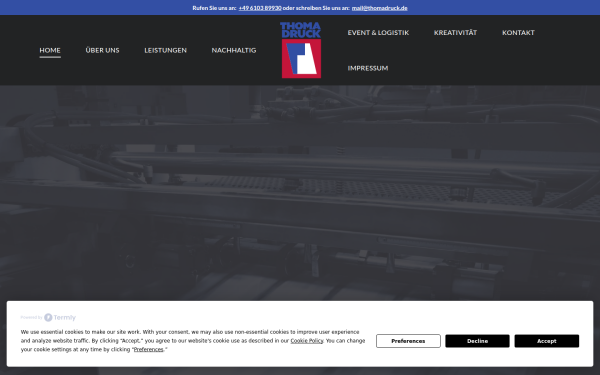Click the Thoma Druck logo

(301, 50)
